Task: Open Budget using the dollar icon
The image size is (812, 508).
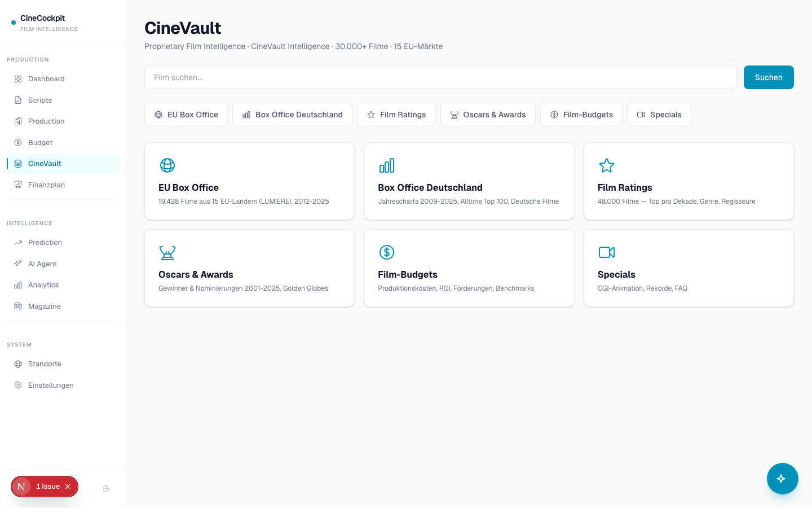Action: pos(17,142)
